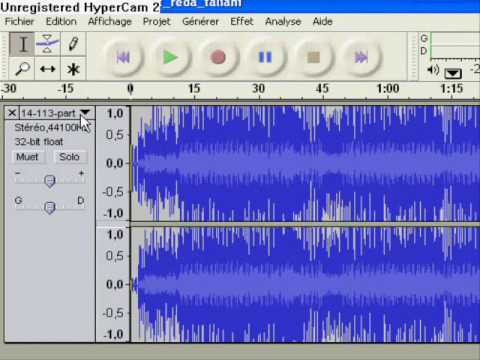This screenshot has height=360, width=480.
Task: Open the Affichage menu
Action: click(x=110, y=22)
